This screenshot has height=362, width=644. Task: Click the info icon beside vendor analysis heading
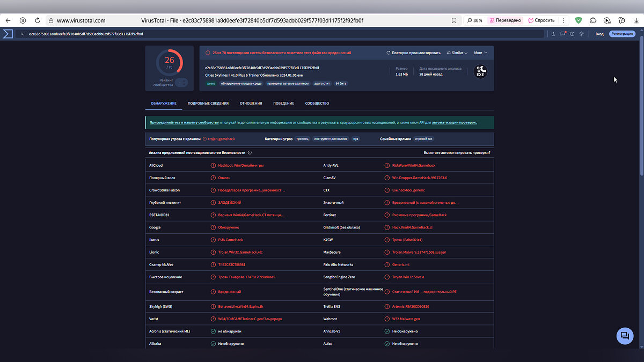(x=250, y=153)
